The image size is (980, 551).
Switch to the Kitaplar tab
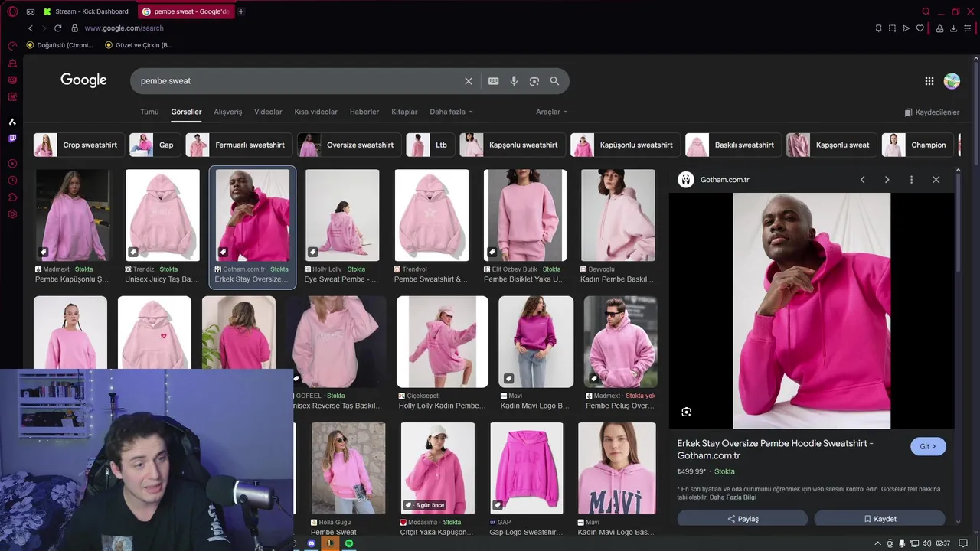click(404, 112)
